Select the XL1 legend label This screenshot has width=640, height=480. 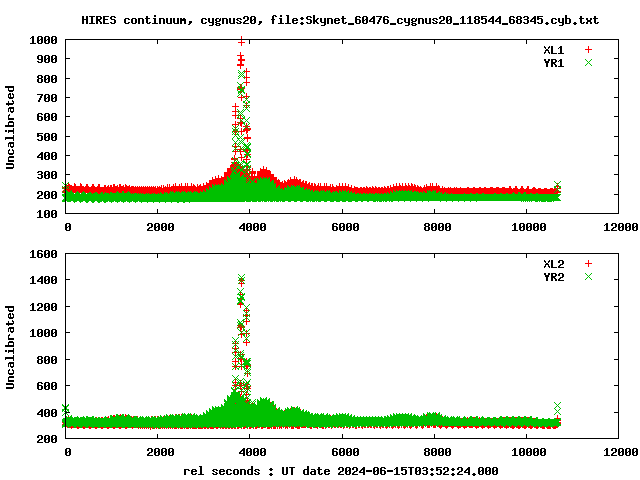(553, 50)
